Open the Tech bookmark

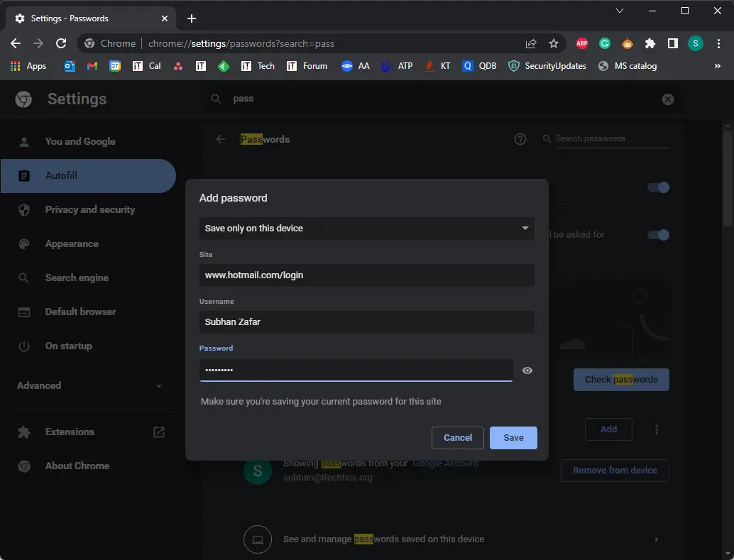(x=258, y=66)
